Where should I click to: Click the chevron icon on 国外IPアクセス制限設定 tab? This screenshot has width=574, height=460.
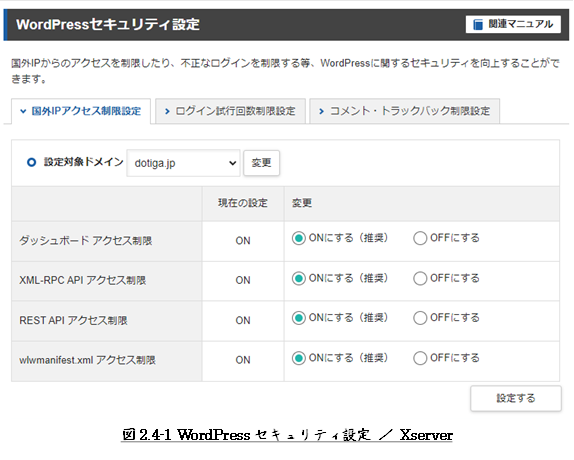click(x=23, y=111)
